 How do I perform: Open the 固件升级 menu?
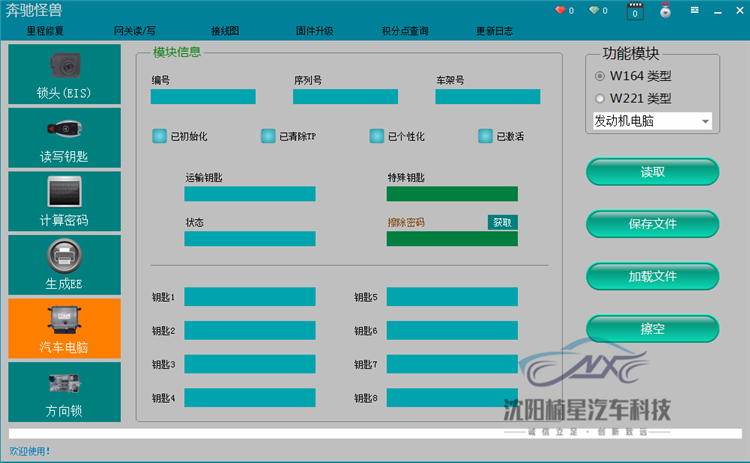[x=315, y=31]
